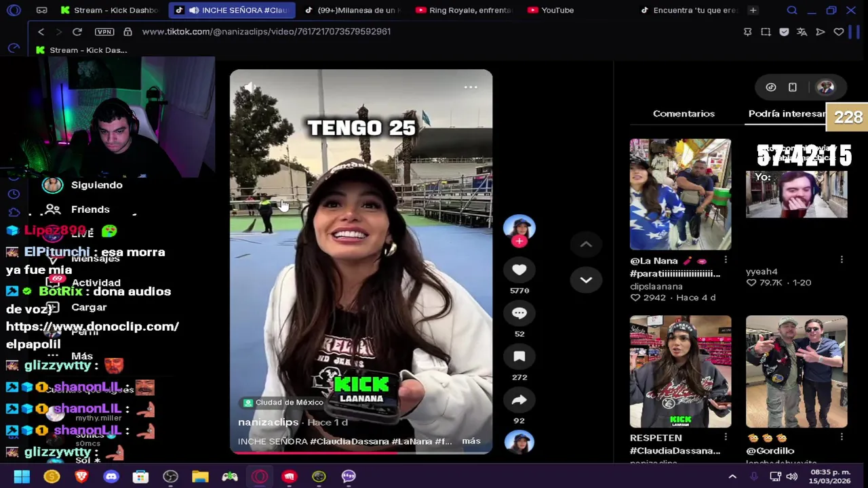Open Microsoft Store from the taskbar
Image resolution: width=868 pixels, height=488 pixels.
[x=140, y=476]
